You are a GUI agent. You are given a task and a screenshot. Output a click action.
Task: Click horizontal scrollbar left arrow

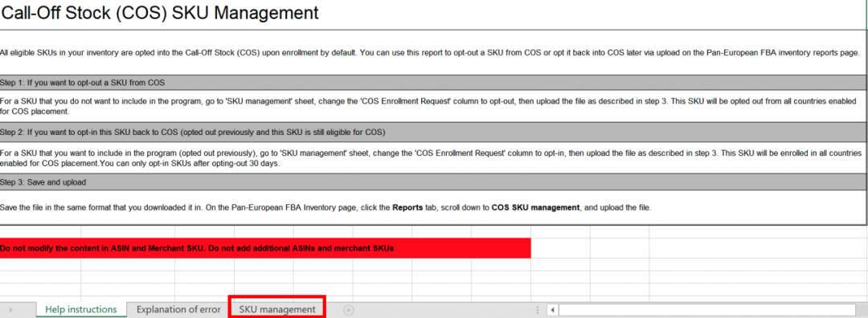point(552,310)
